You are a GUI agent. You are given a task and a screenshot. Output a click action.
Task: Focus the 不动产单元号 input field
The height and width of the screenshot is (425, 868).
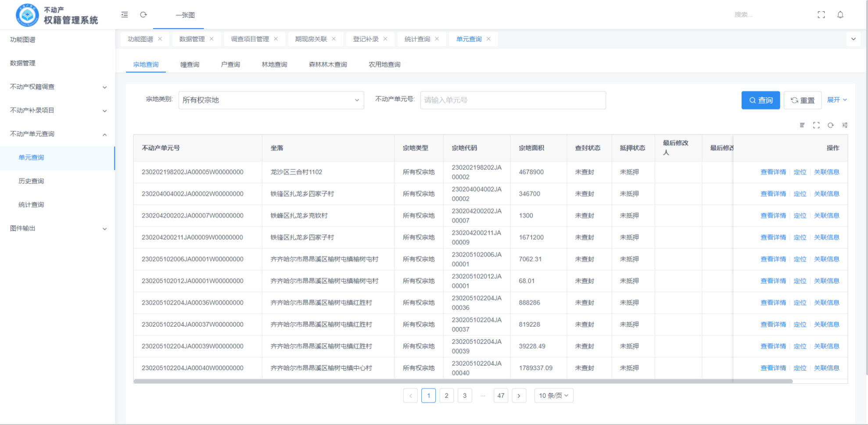tap(513, 100)
